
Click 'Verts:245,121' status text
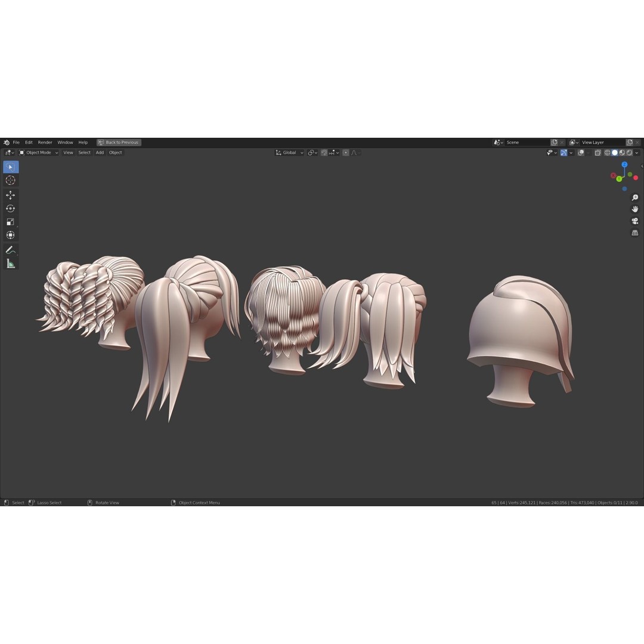(522, 503)
